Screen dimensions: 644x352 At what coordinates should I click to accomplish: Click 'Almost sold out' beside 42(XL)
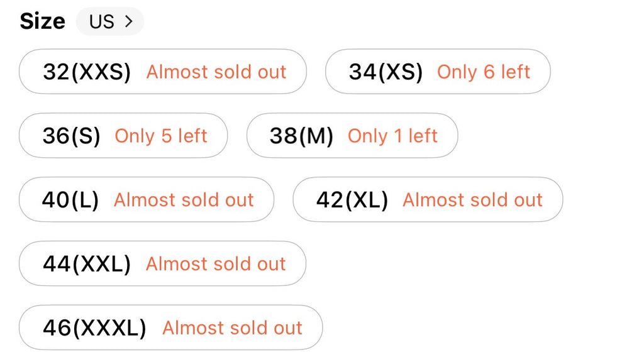[472, 201]
